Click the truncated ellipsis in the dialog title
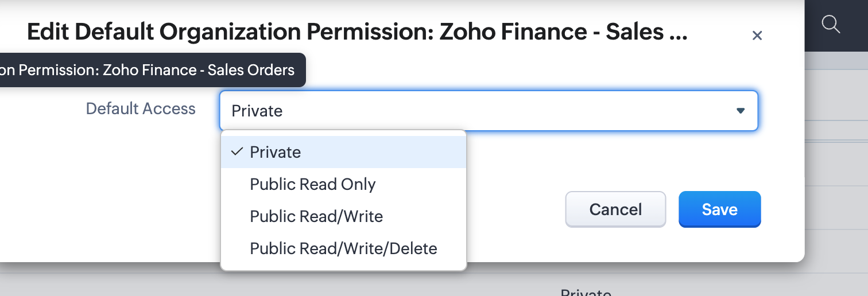Viewport: 868px width, 296px height. [677, 33]
